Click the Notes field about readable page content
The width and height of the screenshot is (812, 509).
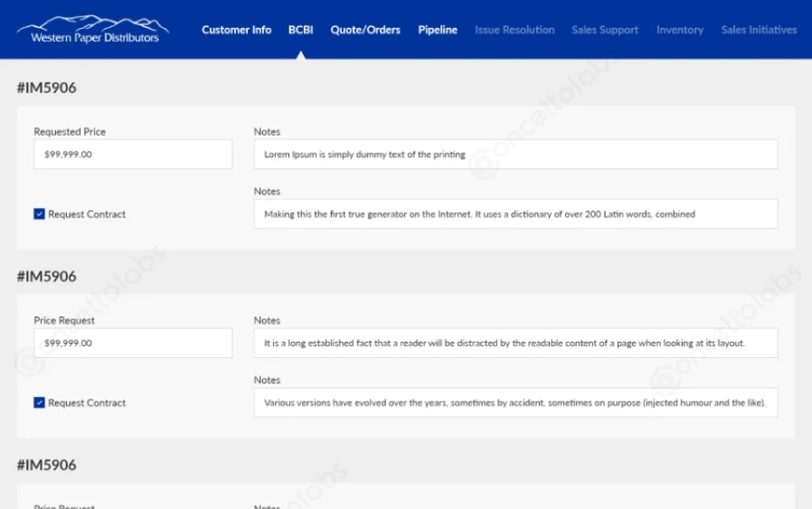click(515, 343)
